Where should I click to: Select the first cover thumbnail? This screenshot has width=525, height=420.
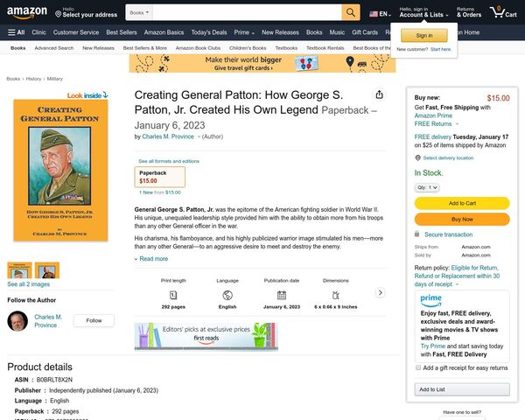pos(19,270)
